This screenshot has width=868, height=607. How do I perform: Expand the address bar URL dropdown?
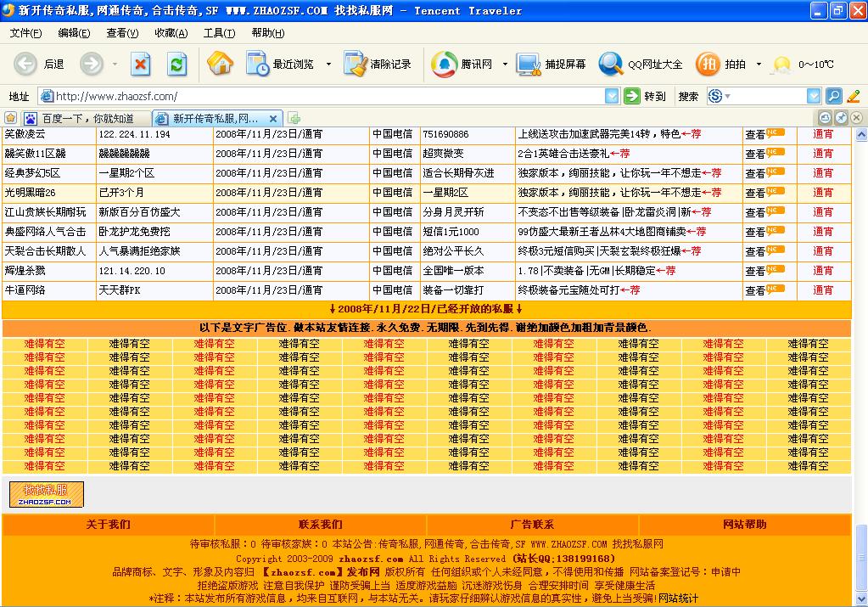(612, 96)
